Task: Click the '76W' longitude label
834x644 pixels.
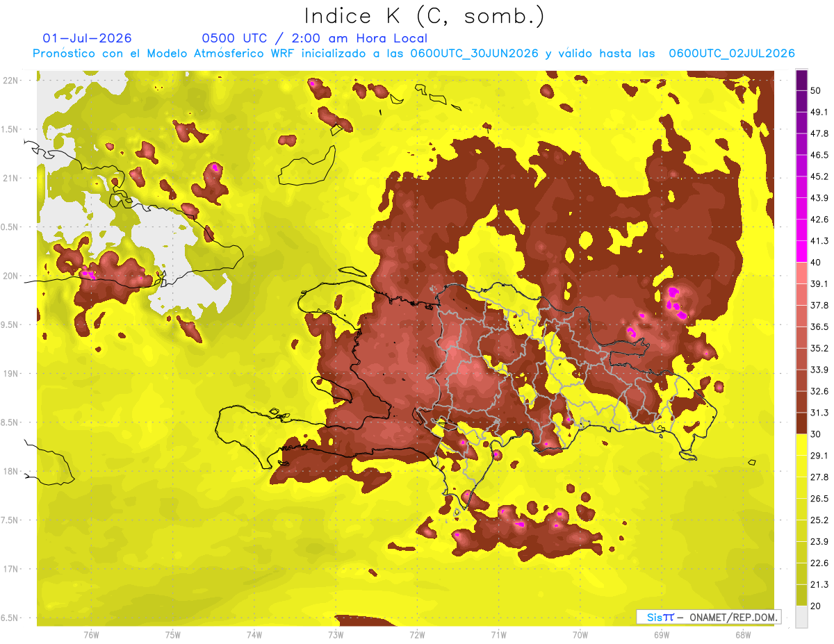Action: click(91, 635)
